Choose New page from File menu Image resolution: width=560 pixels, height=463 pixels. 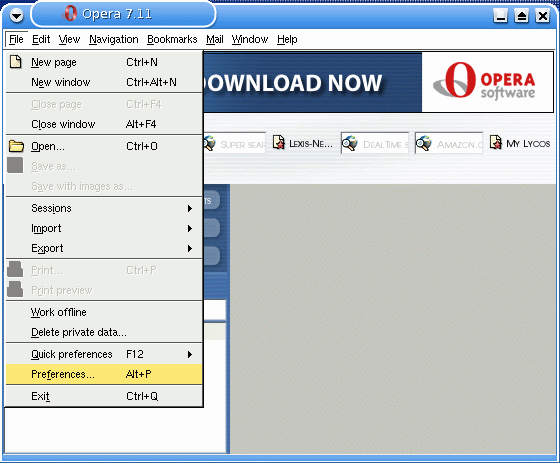tap(104, 62)
